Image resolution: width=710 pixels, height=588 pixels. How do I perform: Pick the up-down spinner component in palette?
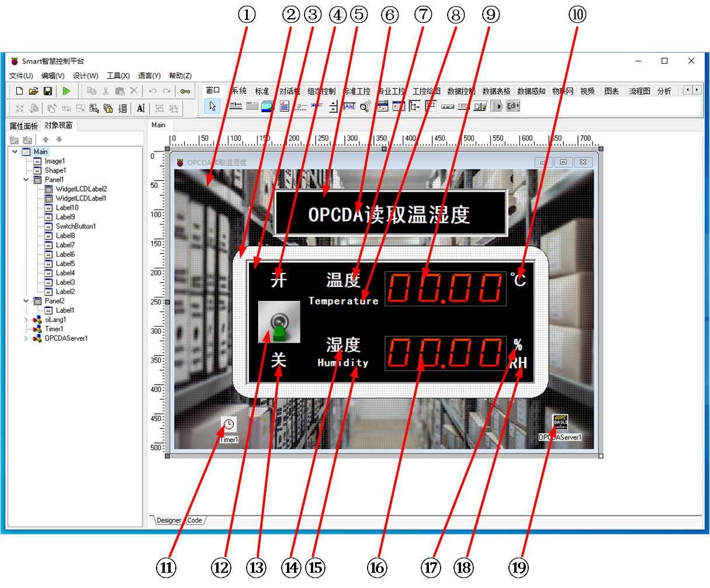333,106
